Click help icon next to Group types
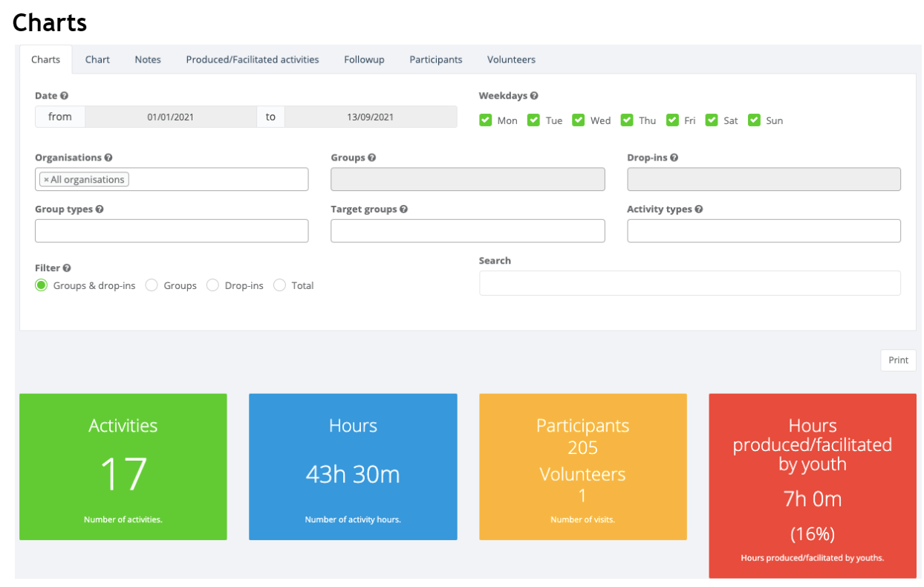 click(100, 210)
